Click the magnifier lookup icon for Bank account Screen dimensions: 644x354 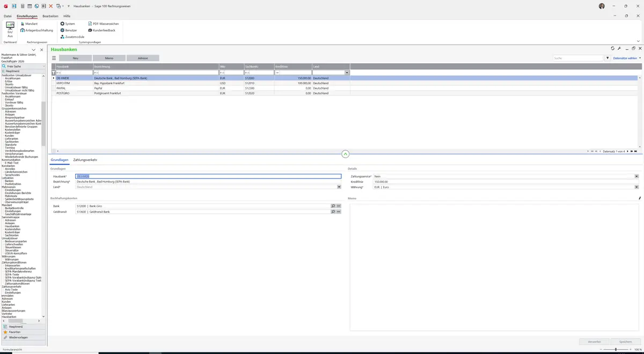[333, 206]
